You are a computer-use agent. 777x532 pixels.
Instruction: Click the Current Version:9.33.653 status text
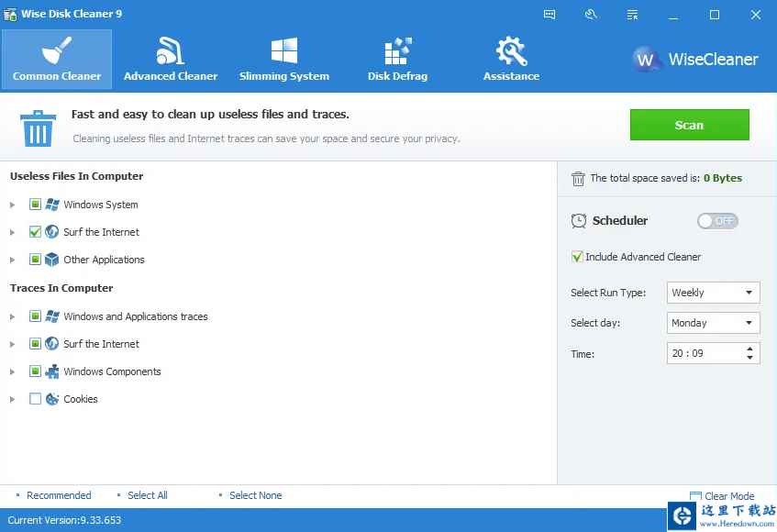coord(64,520)
